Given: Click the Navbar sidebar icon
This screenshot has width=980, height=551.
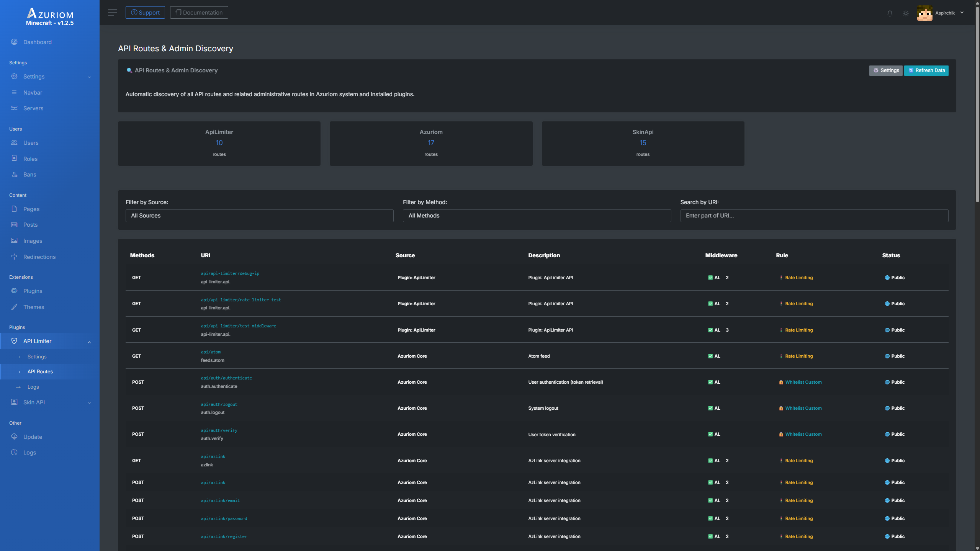Looking at the screenshot, I should click(14, 92).
